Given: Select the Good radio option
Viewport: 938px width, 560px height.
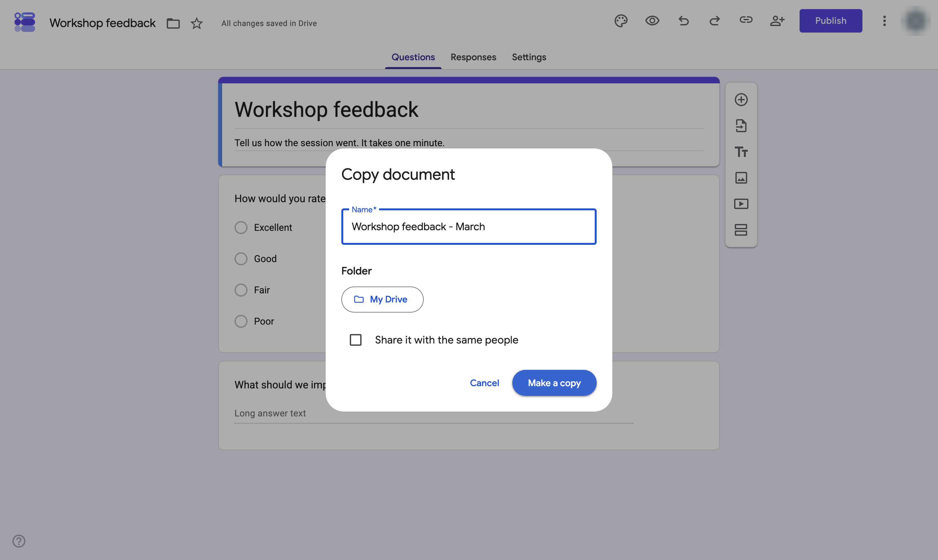Looking at the screenshot, I should tap(241, 259).
